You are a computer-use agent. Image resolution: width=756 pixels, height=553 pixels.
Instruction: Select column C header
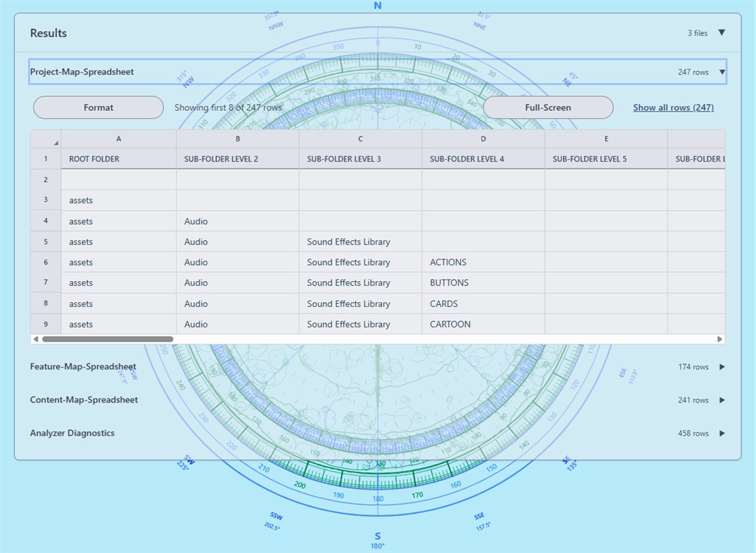[x=360, y=138]
